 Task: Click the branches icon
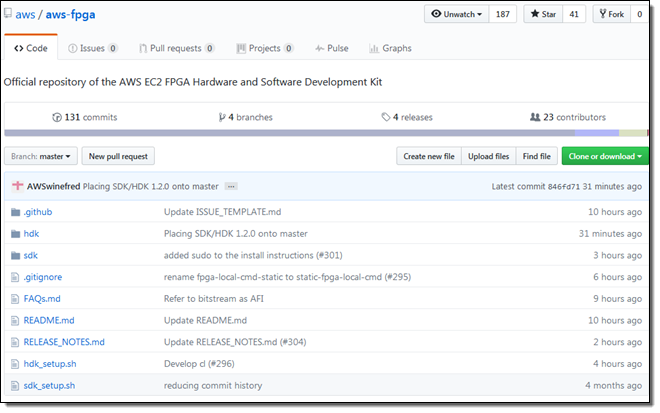click(221, 117)
